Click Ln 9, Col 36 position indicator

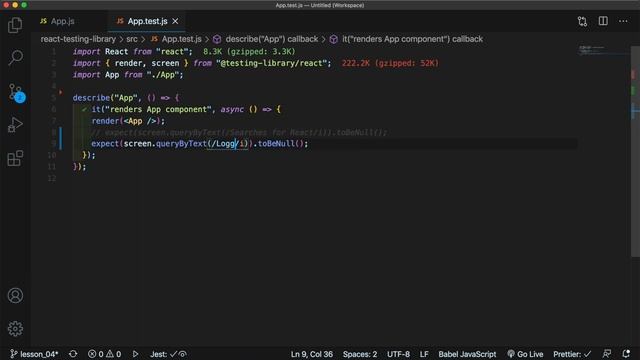(311, 354)
